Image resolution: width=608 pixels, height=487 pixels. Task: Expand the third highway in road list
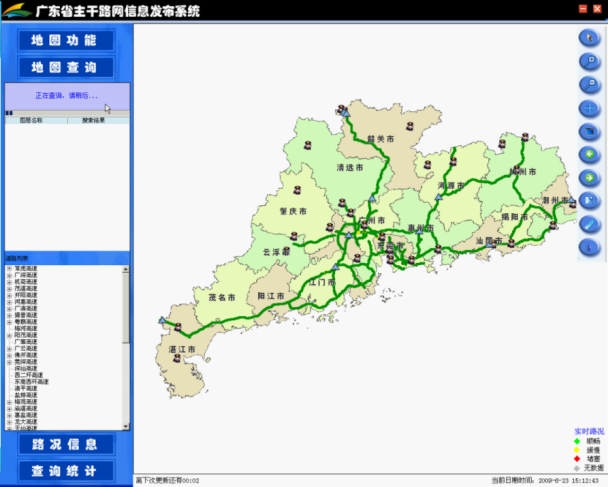[x=9, y=282]
